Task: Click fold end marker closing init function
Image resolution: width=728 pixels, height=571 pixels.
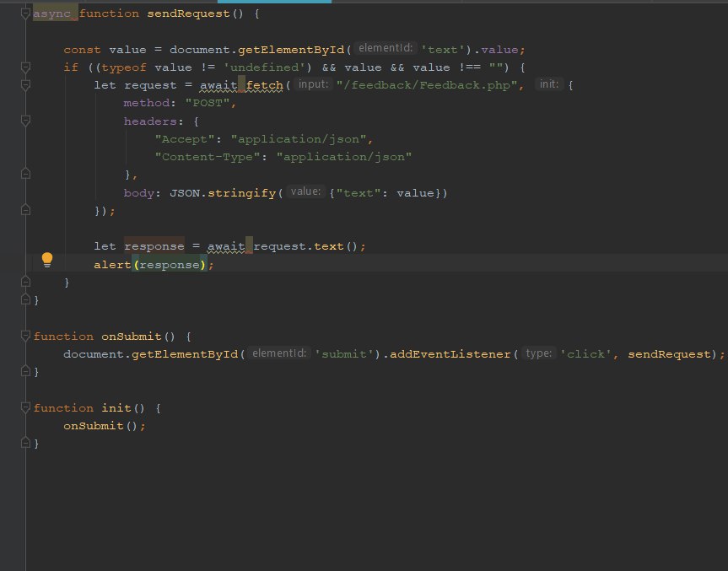Action: coord(25,443)
